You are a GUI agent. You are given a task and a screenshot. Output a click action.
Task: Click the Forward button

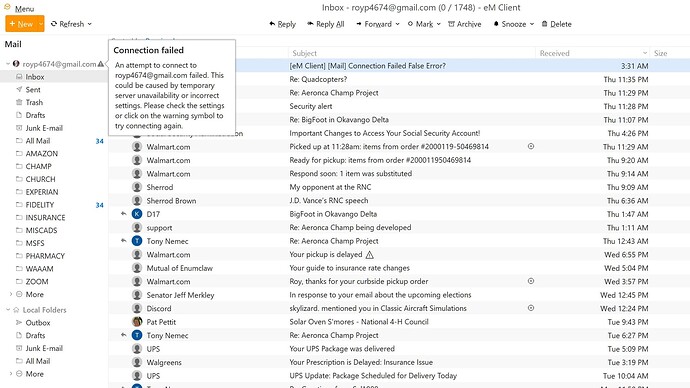click(374, 24)
